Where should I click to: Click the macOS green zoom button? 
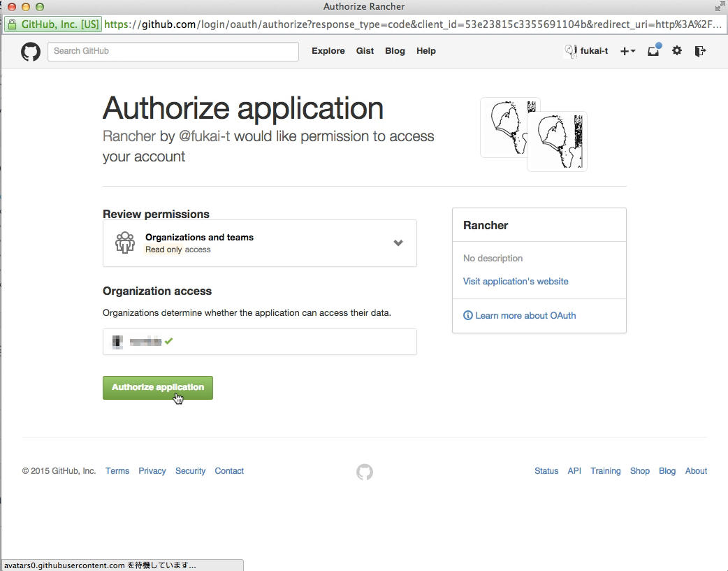(x=40, y=7)
